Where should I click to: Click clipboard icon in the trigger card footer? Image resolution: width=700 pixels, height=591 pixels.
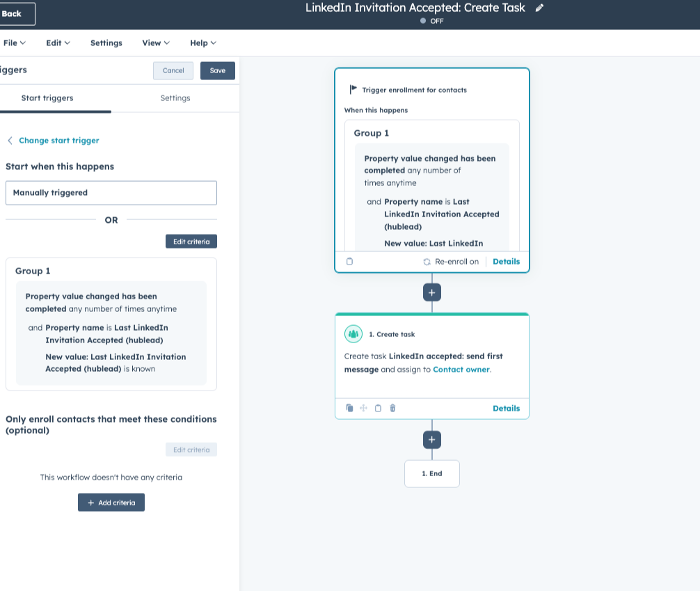click(x=349, y=261)
